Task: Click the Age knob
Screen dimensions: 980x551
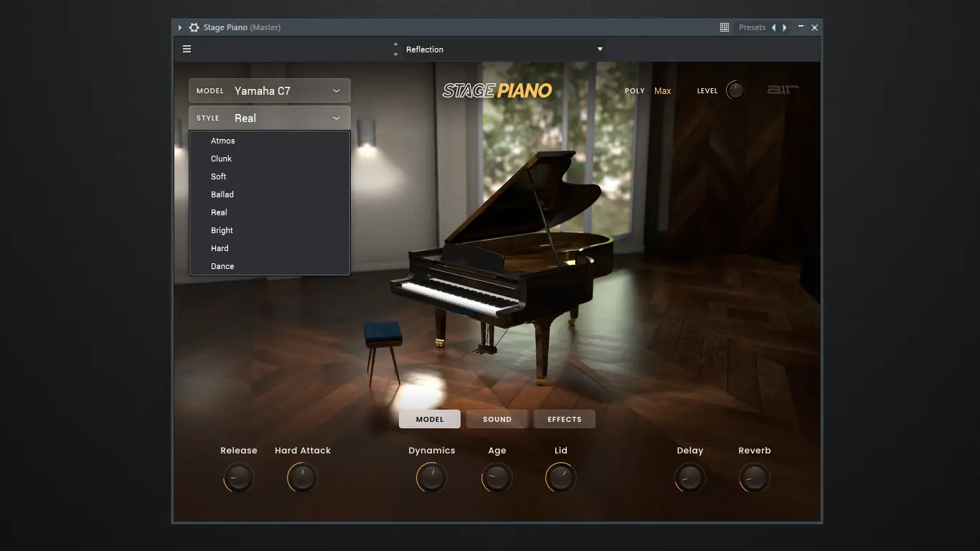Action: point(496,477)
